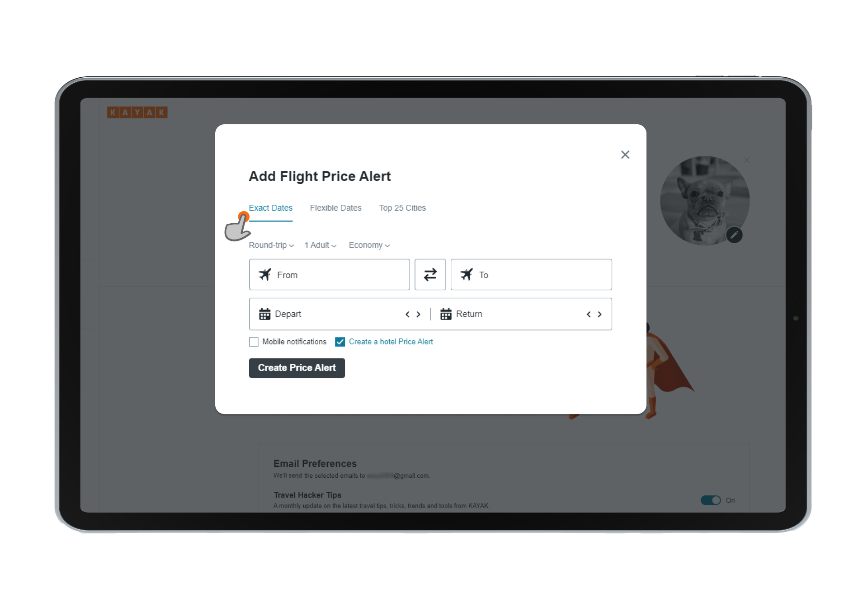
Task: Click the From flight origin input field
Action: (330, 274)
